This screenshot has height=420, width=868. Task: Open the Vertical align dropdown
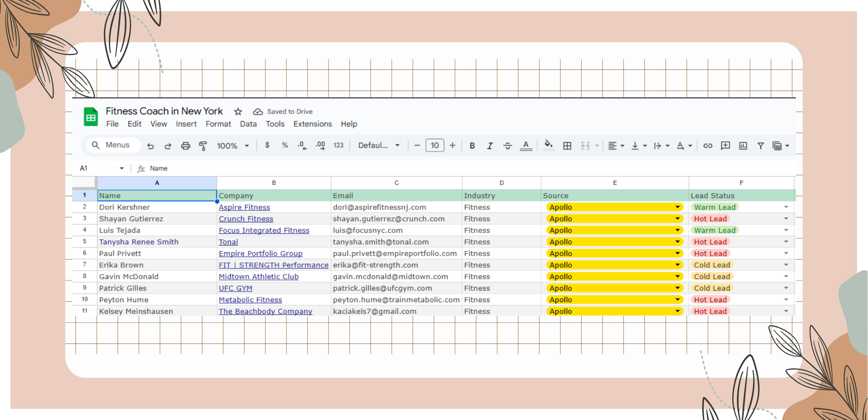tap(639, 146)
